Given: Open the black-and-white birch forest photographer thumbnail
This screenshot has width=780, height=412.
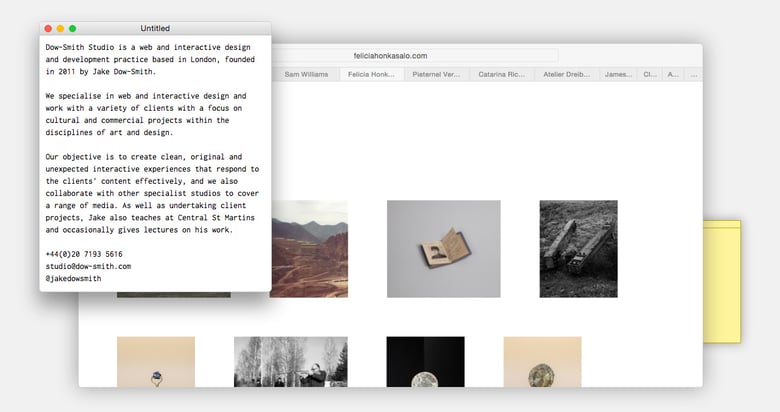Looking at the screenshot, I should 291,362.
